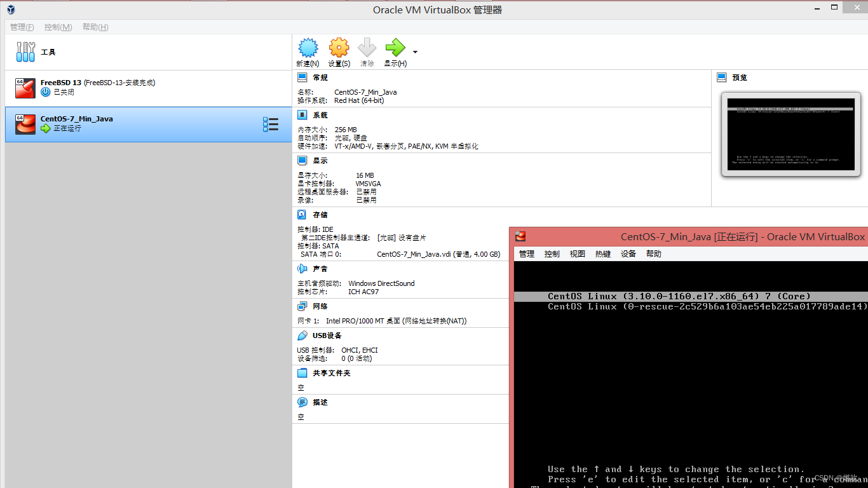Viewport: 868px width, 488px height.
Task: Select the 工具 tools icon
Action: point(25,52)
